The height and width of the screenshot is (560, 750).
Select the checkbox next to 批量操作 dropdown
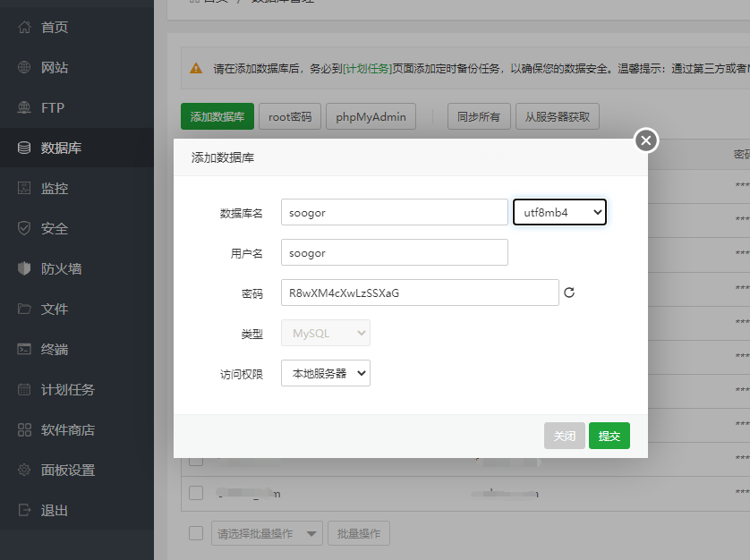click(195, 532)
